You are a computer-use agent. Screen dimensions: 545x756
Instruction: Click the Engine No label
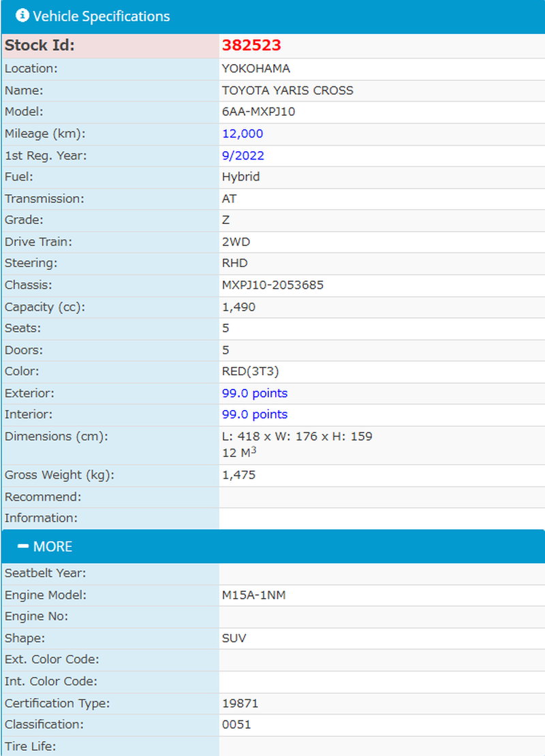point(36,616)
